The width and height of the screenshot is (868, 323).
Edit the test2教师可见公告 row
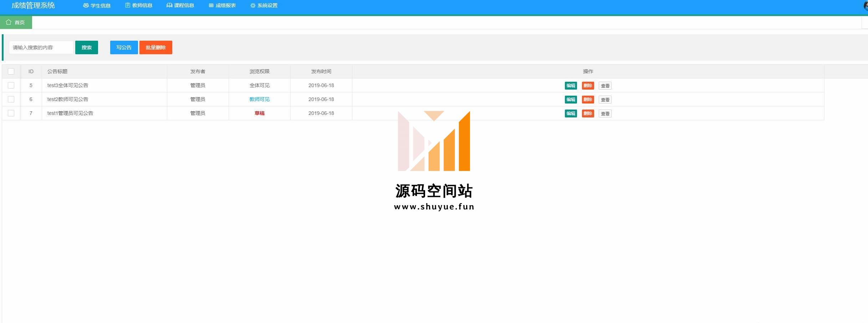(571, 100)
